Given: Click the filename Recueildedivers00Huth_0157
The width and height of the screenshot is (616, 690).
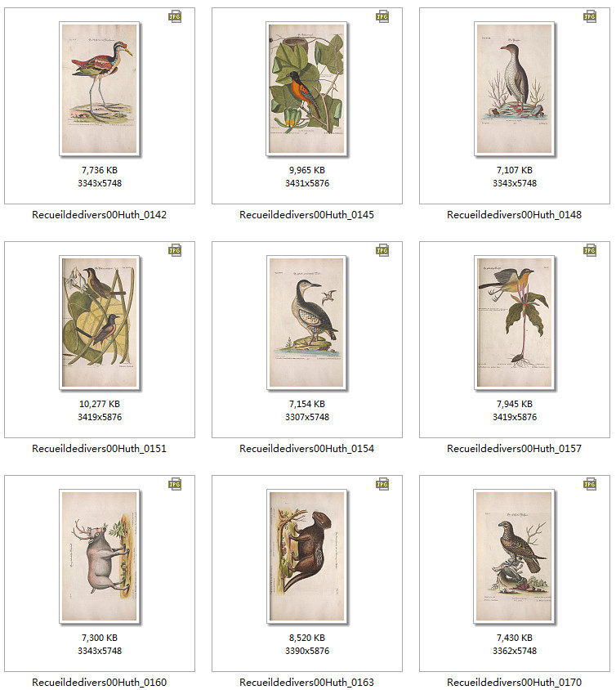Looking at the screenshot, I should tap(515, 448).
